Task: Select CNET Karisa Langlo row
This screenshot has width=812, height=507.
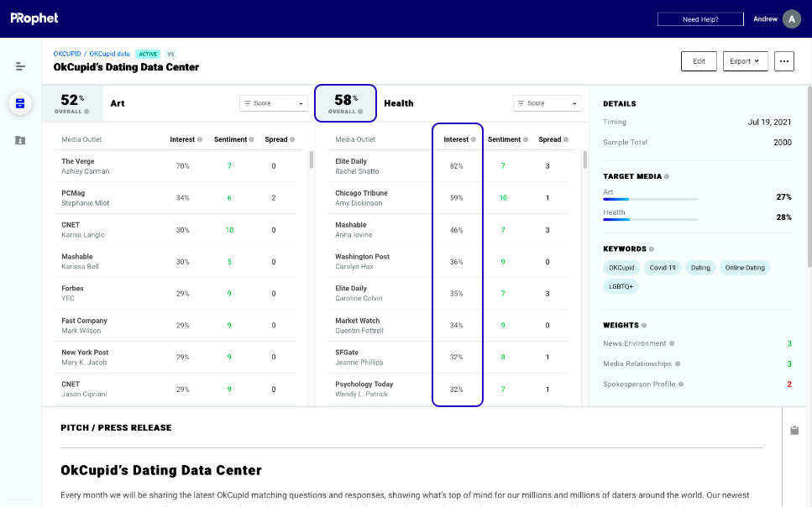Action: coord(175,230)
